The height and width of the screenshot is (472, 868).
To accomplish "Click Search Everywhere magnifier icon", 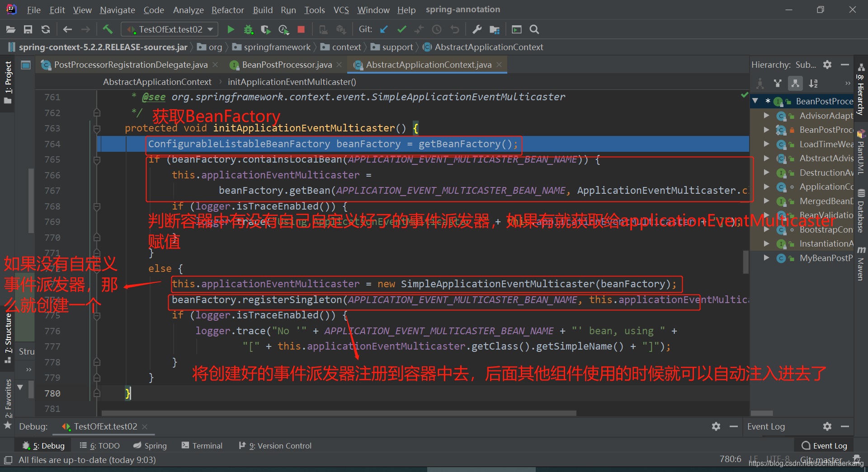I will (x=534, y=29).
